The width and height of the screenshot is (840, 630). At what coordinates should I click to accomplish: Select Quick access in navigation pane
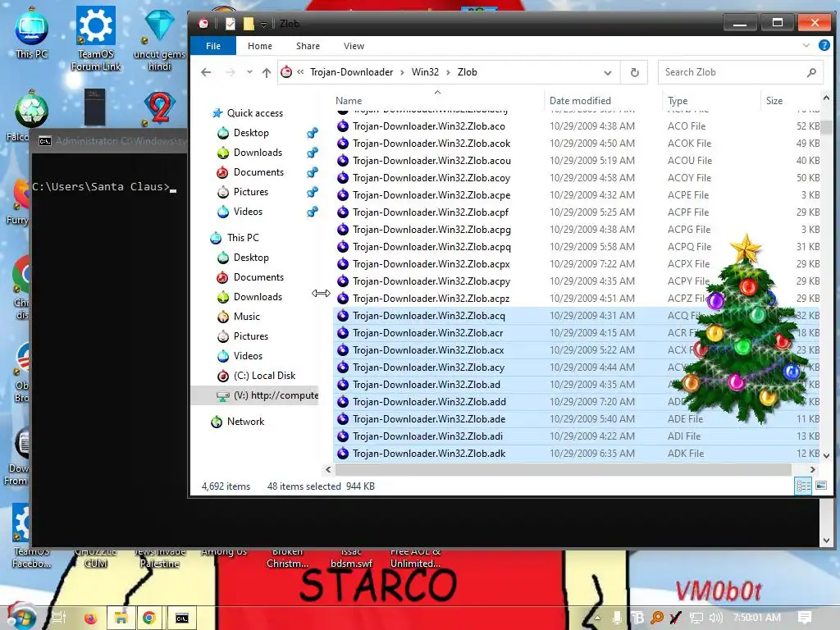[254, 113]
